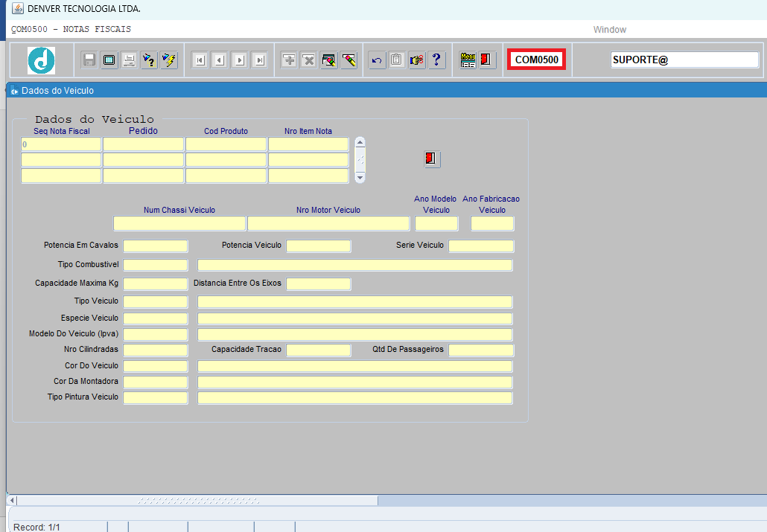Click the horizontal scrollbar at bottom

(197, 501)
